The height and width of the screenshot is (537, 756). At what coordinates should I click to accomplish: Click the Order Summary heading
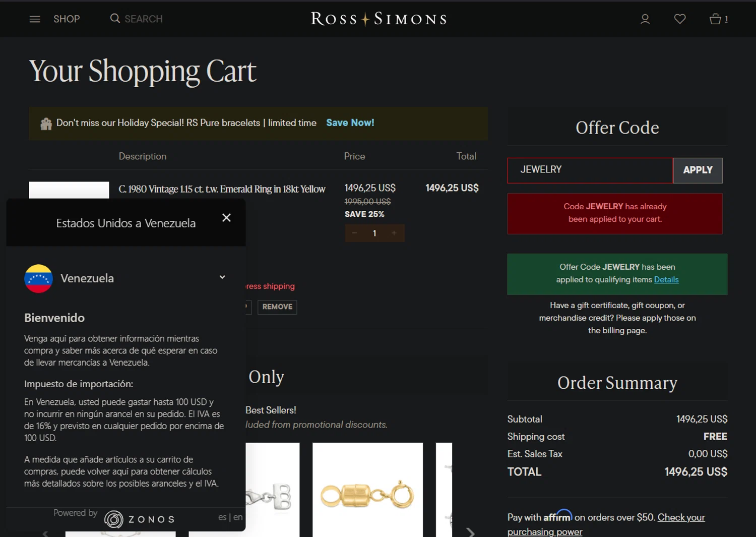tap(617, 383)
